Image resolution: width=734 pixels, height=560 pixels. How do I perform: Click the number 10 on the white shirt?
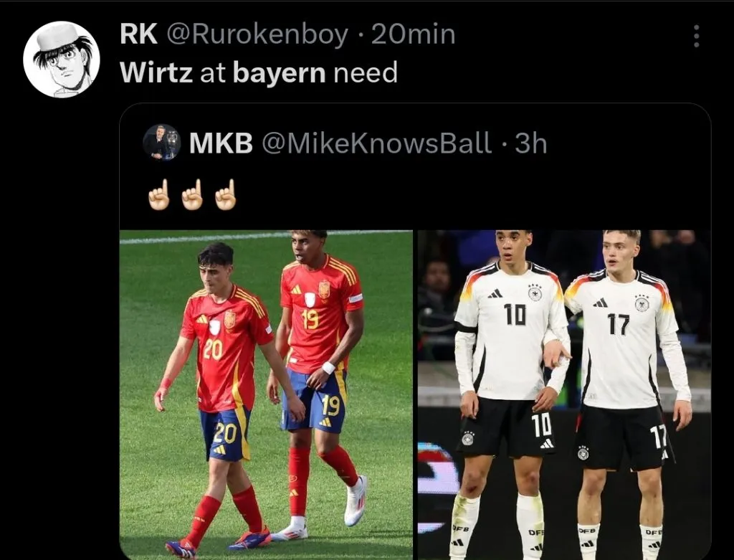pyautogui.click(x=515, y=314)
